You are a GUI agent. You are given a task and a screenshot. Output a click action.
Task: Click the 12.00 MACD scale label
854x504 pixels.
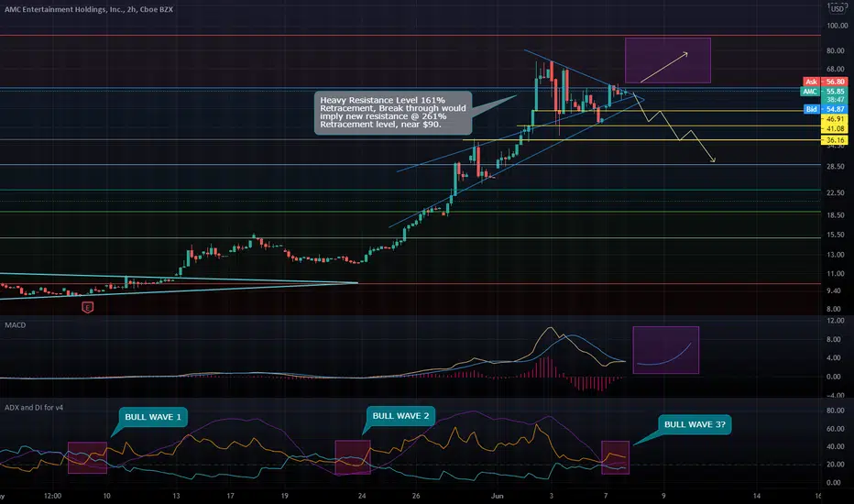click(x=837, y=321)
